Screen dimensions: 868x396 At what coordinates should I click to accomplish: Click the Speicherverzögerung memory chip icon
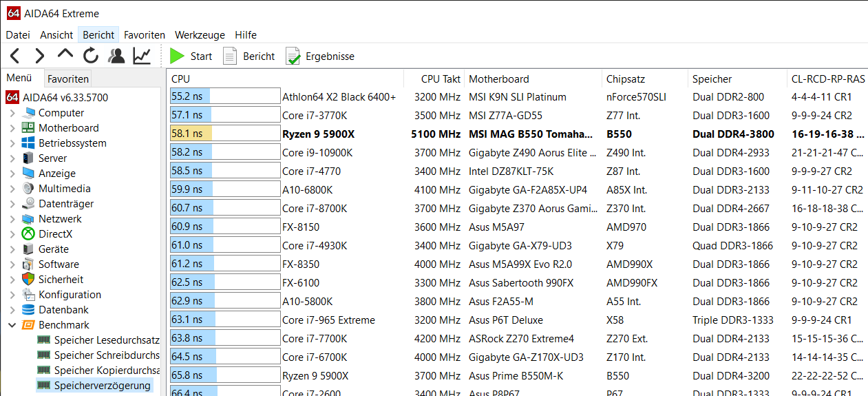(44, 386)
